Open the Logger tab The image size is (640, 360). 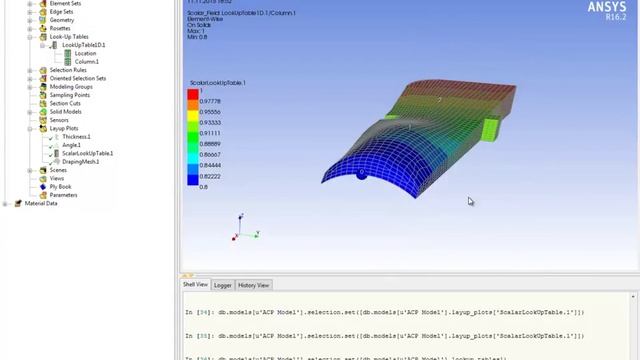(x=223, y=285)
